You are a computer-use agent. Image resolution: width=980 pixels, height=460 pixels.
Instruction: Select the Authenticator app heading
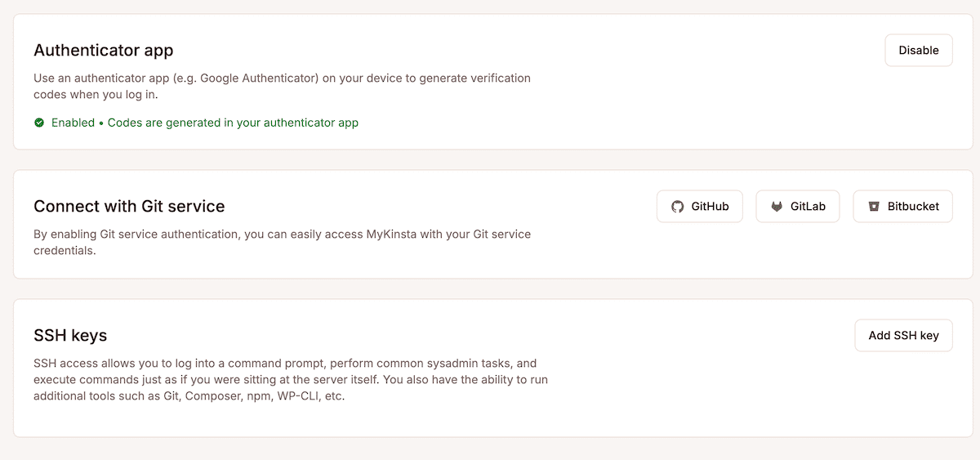tap(104, 50)
